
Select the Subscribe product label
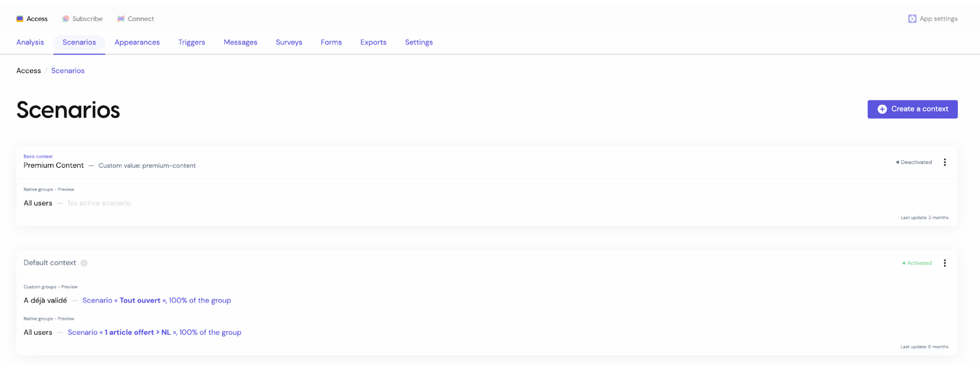pos(88,19)
